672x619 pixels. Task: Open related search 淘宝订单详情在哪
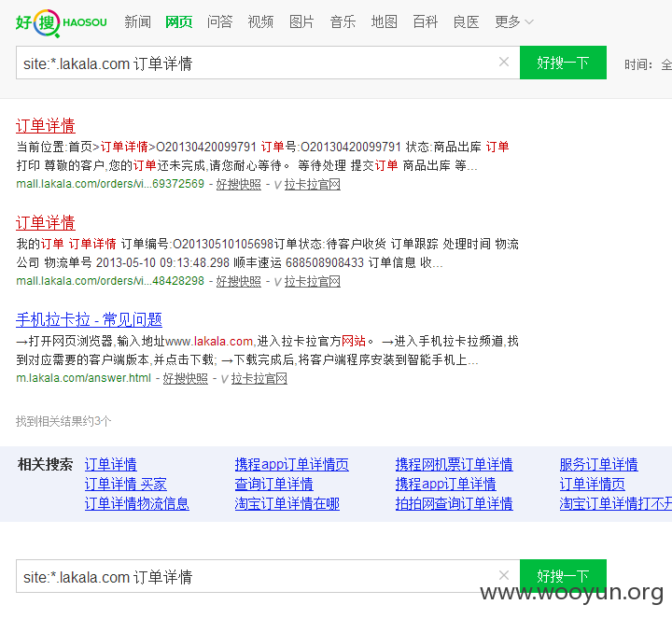(287, 503)
